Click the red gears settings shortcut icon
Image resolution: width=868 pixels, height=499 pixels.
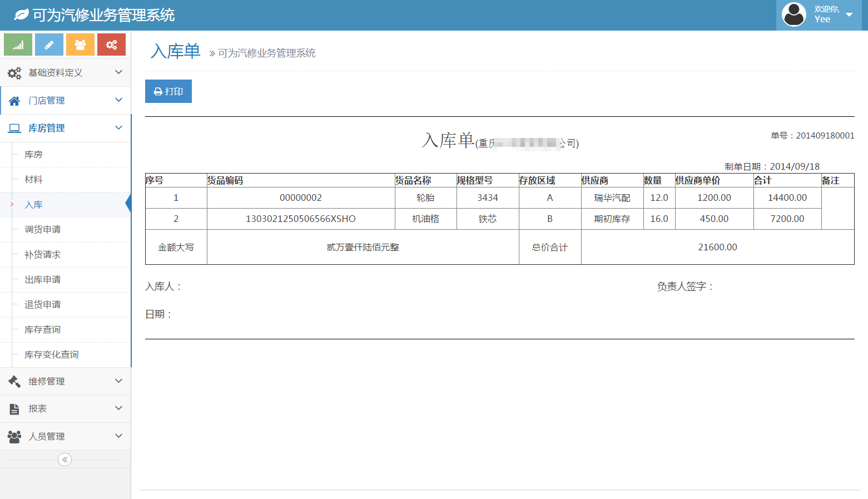point(111,45)
